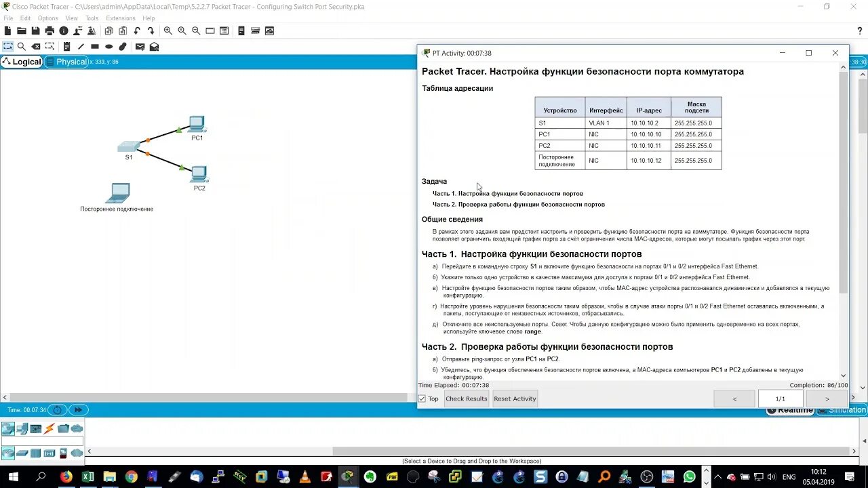Open the Windows Start menu
The height and width of the screenshot is (488, 868).
click(14, 476)
